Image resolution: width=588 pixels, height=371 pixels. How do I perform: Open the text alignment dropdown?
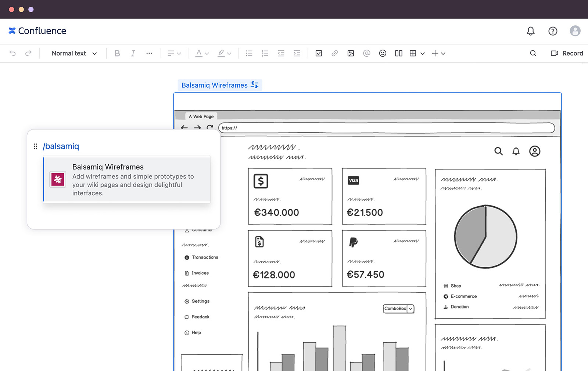[x=174, y=53]
